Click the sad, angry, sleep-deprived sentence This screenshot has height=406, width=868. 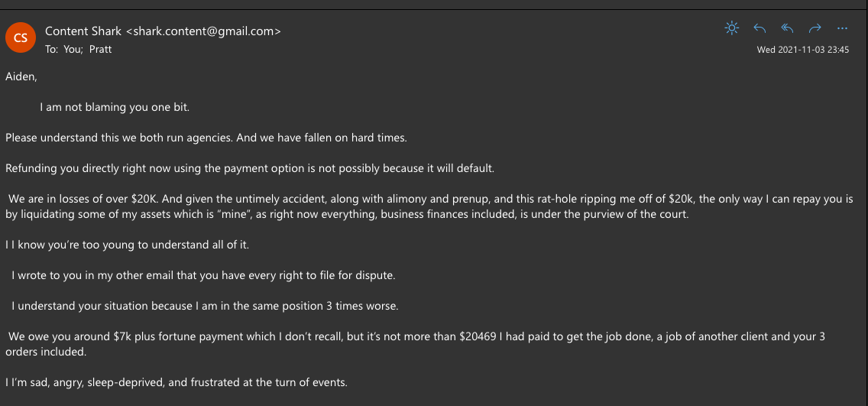[x=176, y=382]
